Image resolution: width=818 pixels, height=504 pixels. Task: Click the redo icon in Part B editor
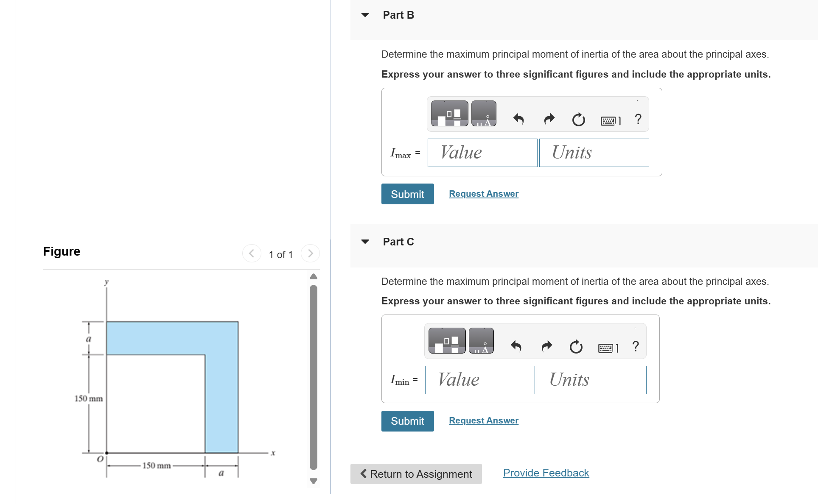(548, 120)
